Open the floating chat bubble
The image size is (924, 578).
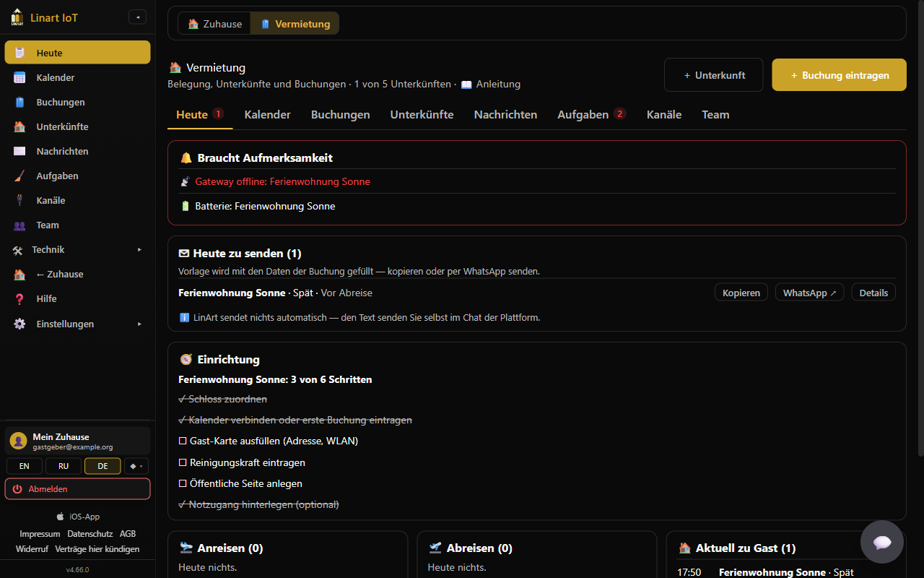(882, 542)
